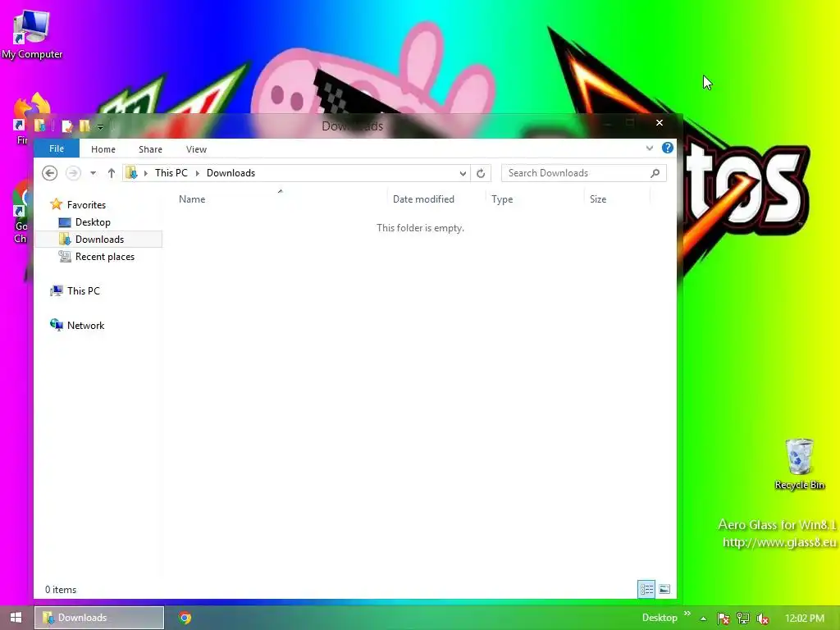
Task: Expand the arrow before This PC in the address bar
Action: 146,173
